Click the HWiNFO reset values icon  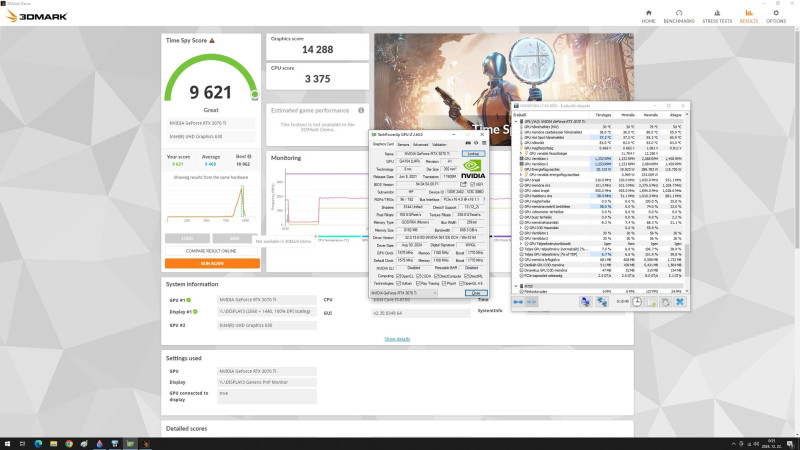665,302
